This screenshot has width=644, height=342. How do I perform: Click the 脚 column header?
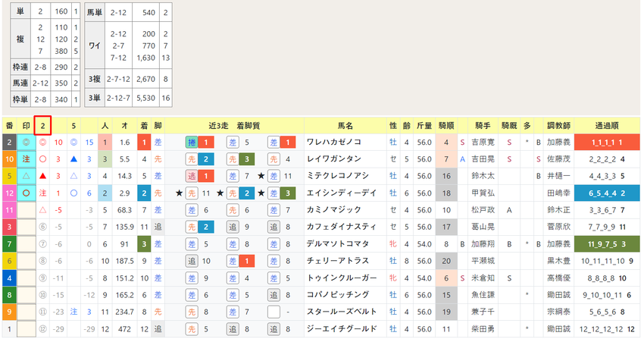pos(158,126)
